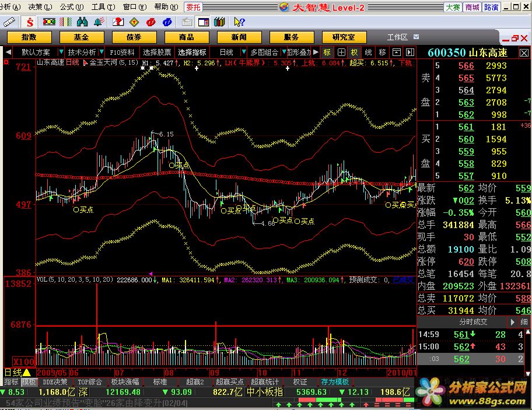Open the 多图组合 dropdown arrow
Viewport: 532px width, 410px height.
click(x=283, y=52)
